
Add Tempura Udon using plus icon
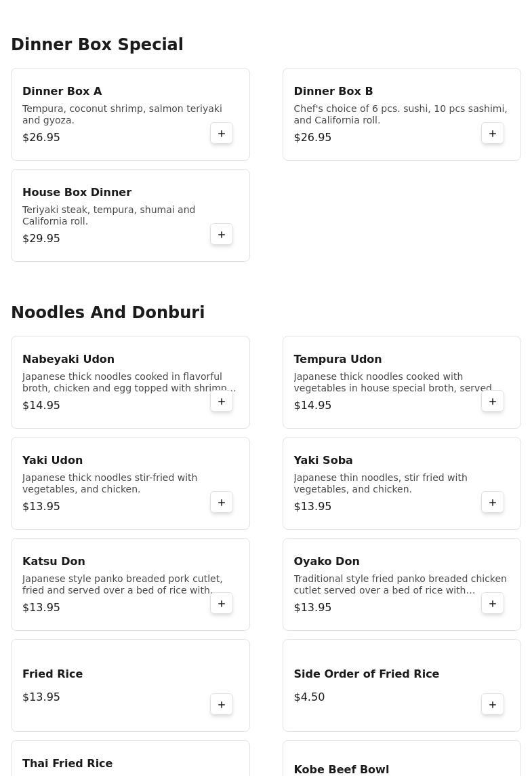(493, 402)
